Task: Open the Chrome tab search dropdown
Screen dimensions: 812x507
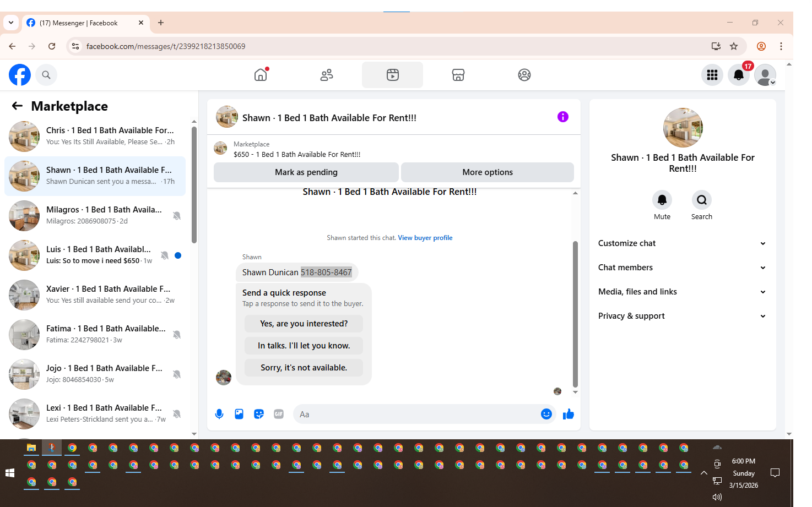Action: tap(11, 23)
